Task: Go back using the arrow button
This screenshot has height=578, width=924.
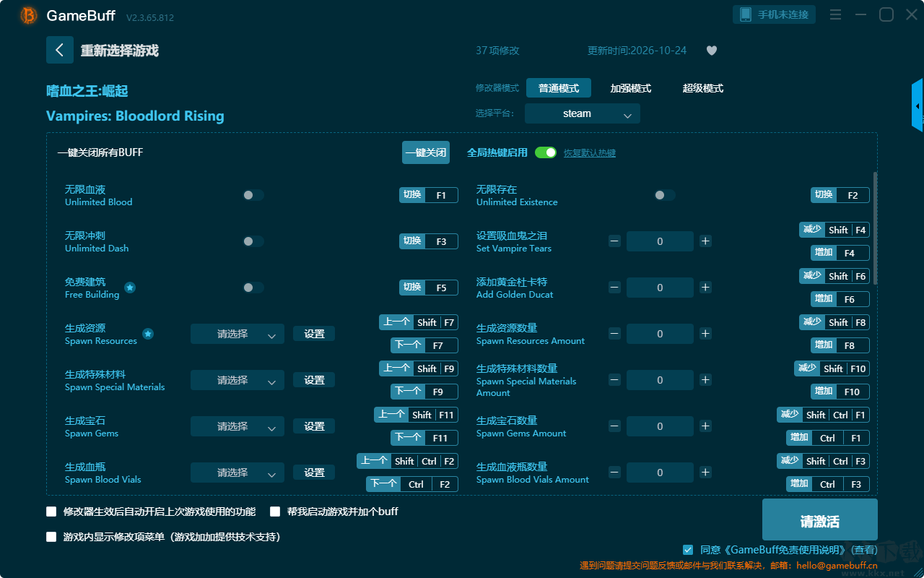Action: [60, 50]
